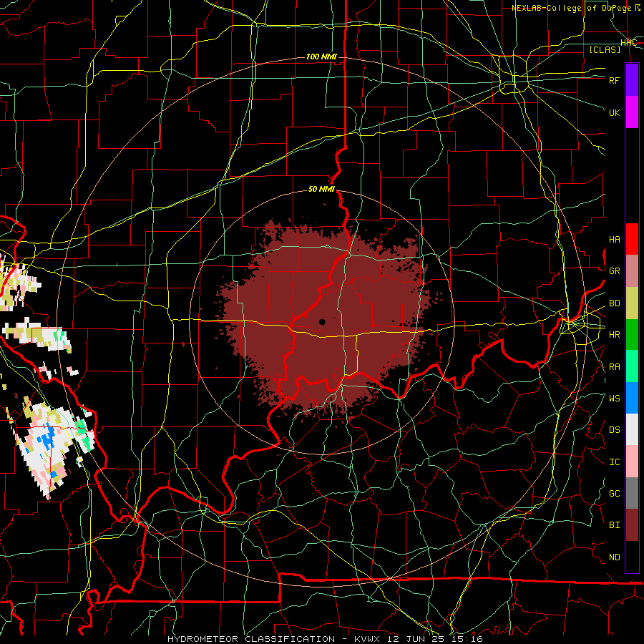Image resolution: width=644 pixels, height=644 pixels.
Task: Select the GR graupel color swatch
Action: pos(632,271)
